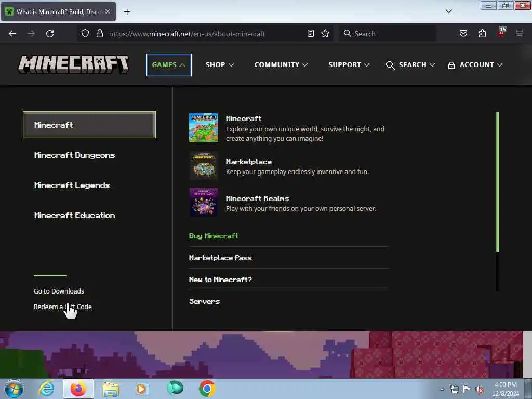Select Minecraft in games list
Image resolution: width=532 pixels, height=399 pixels.
click(x=89, y=125)
